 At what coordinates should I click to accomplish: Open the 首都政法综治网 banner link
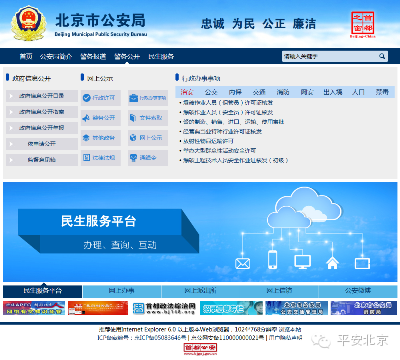[164, 308]
